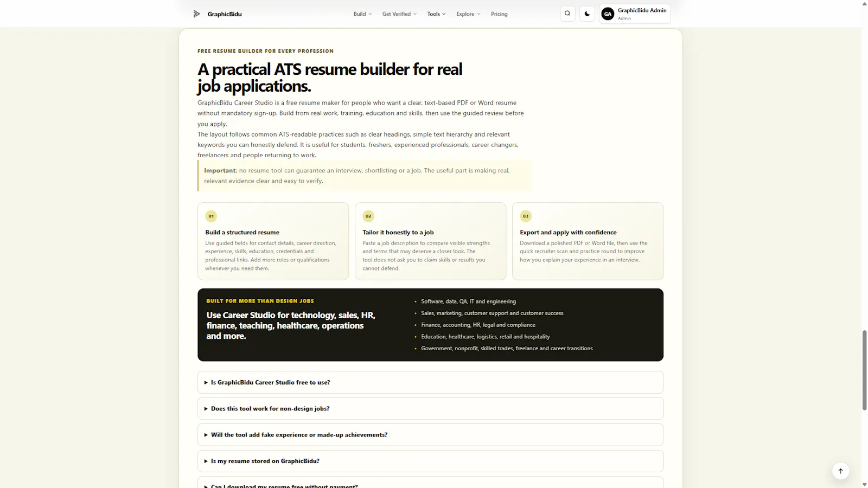
Task: Expand 'Can I download my resume free' question
Action: (x=430, y=483)
